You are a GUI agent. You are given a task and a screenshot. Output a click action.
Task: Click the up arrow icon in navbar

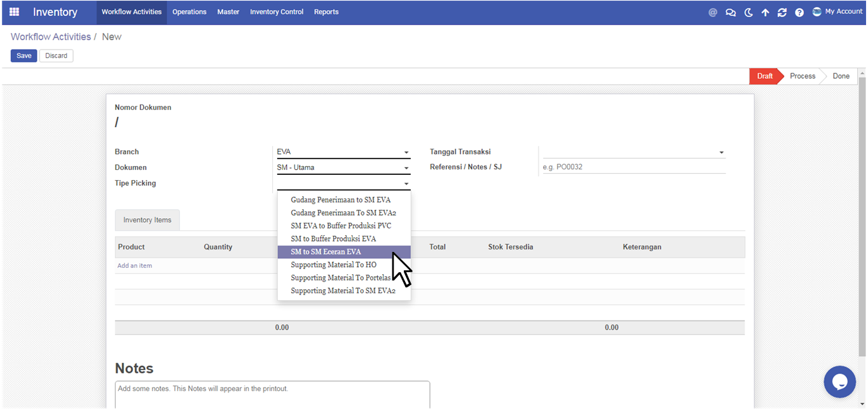765,12
